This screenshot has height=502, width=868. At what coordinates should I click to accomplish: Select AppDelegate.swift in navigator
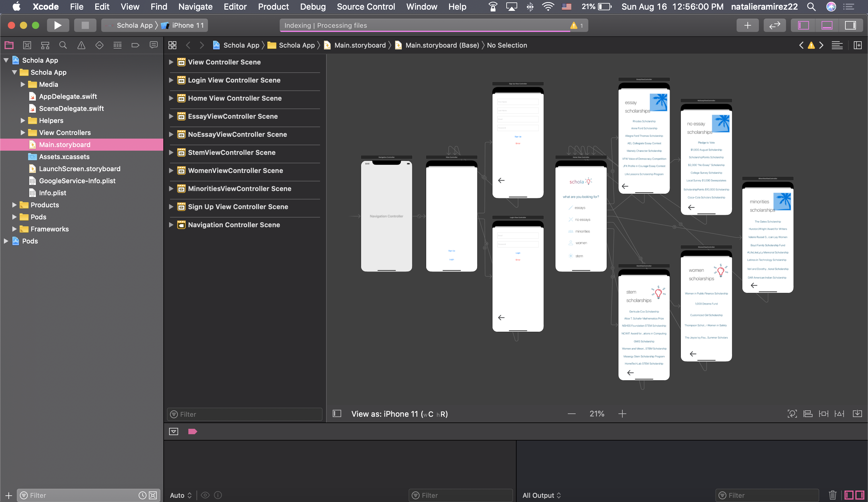pos(68,96)
